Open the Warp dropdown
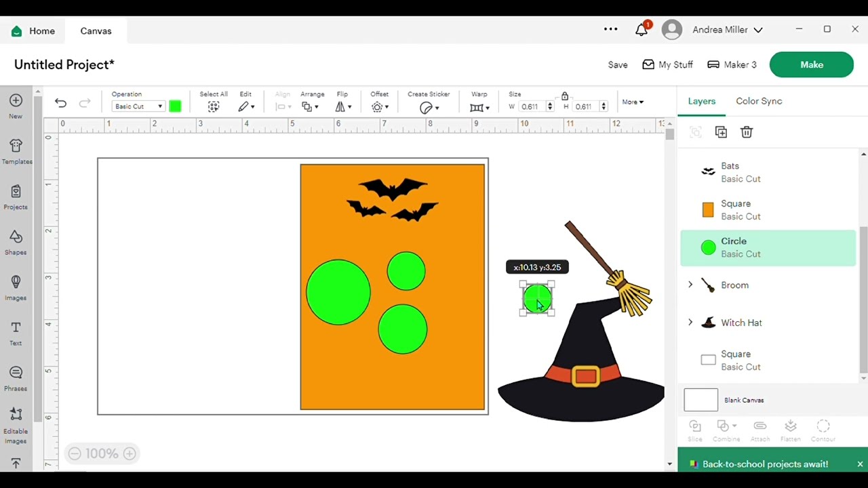868x488 pixels. (x=479, y=107)
